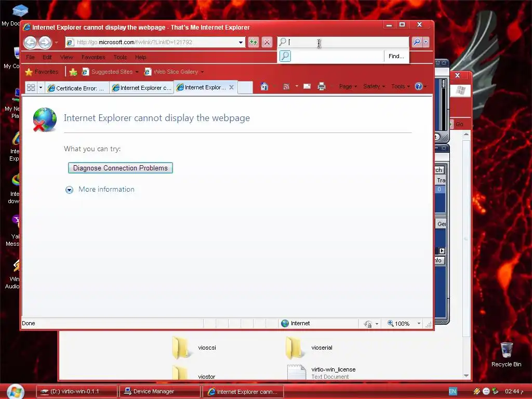The image size is (532, 399).
Task: Open the Favorites menu
Action: click(94, 57)
